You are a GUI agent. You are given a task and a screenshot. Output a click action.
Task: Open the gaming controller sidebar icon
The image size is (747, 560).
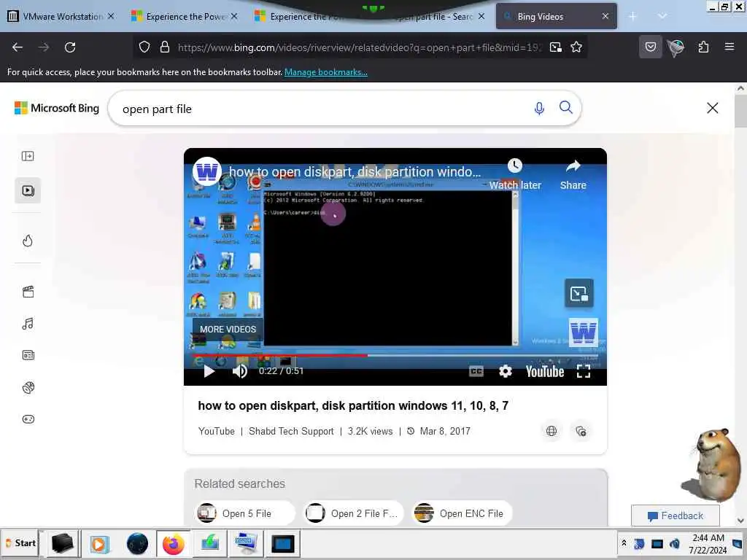point(28,419)
